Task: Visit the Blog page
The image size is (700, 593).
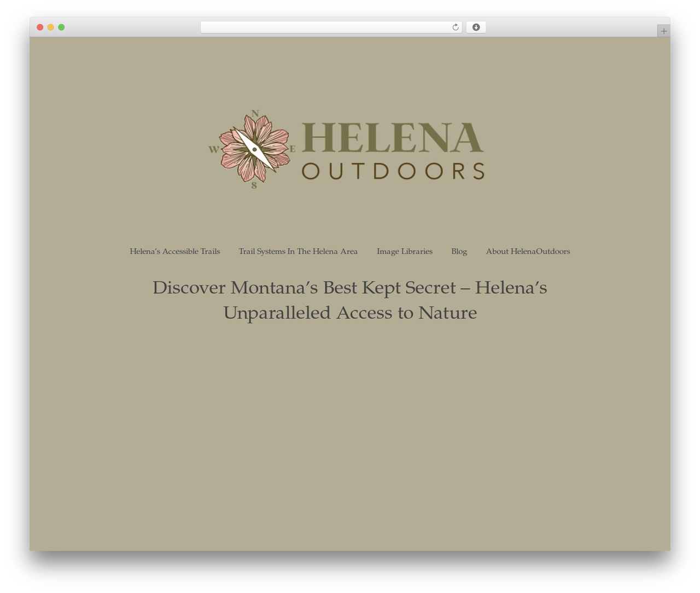Action: [459, 251]
